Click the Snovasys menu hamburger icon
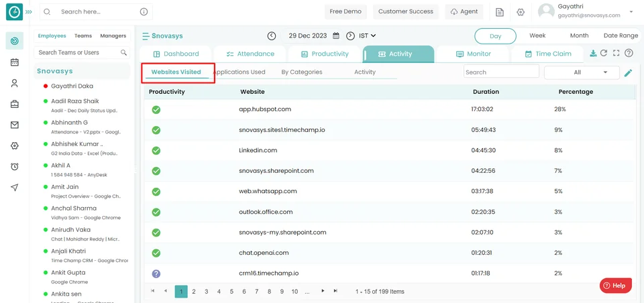 (x=146, y=36)
